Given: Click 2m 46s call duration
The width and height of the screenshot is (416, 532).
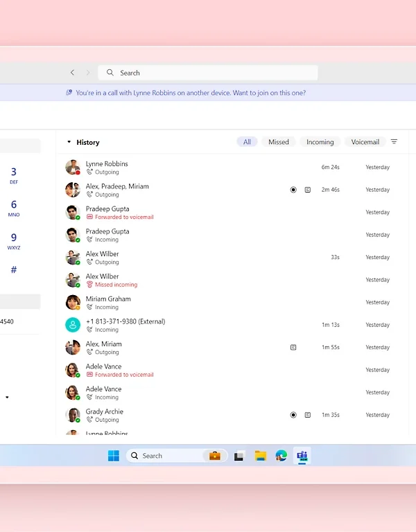Looking at the screenshot, I should tap(331, 190).
